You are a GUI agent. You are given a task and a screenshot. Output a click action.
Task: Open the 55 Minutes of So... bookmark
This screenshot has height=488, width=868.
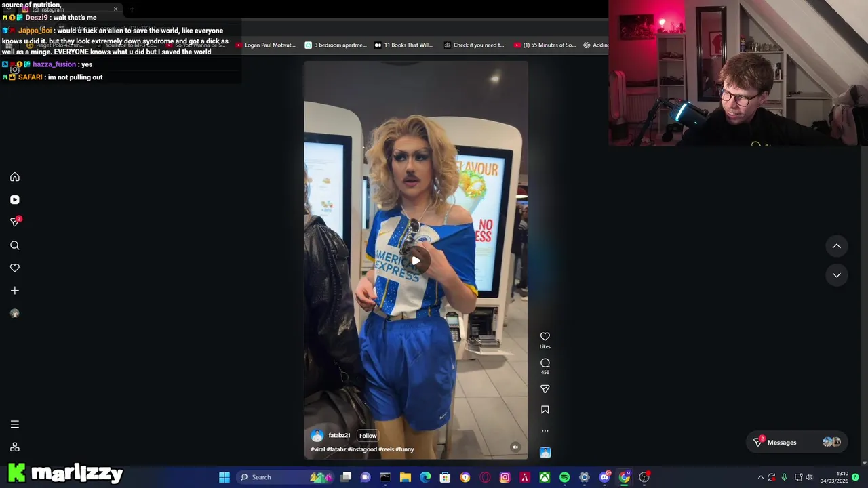point(545,45)
